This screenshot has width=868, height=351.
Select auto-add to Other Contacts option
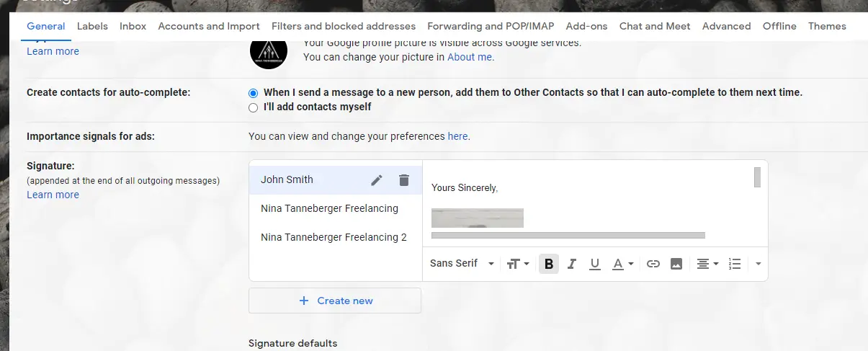[253, 93]
